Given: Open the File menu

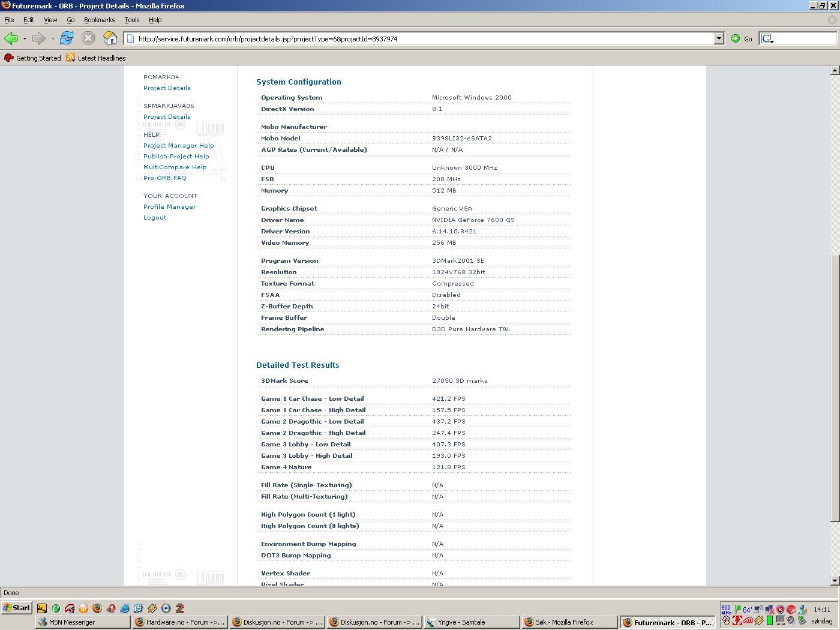Looking at the screenshot, I should coord(9,20).
